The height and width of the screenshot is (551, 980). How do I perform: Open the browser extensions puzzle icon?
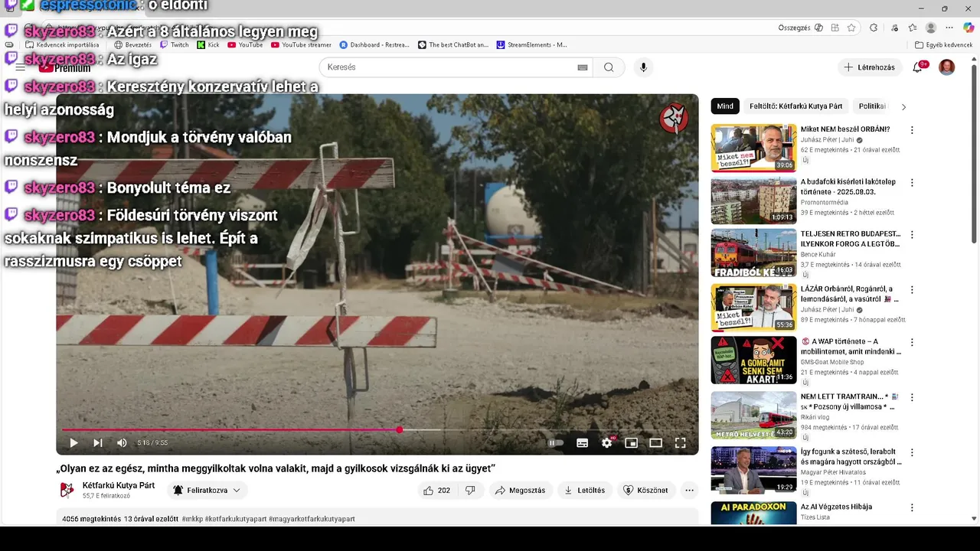point(874,28)
